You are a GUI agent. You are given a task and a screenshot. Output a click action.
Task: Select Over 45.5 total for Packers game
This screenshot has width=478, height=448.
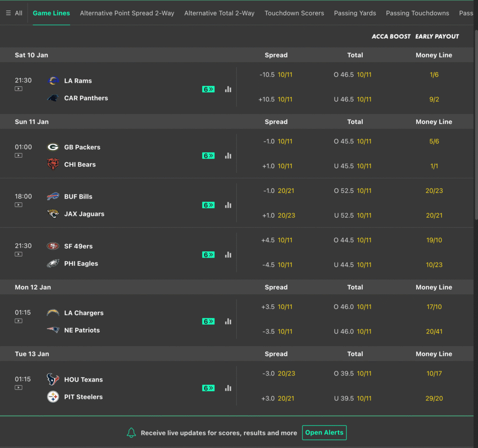tap(353, 141)
